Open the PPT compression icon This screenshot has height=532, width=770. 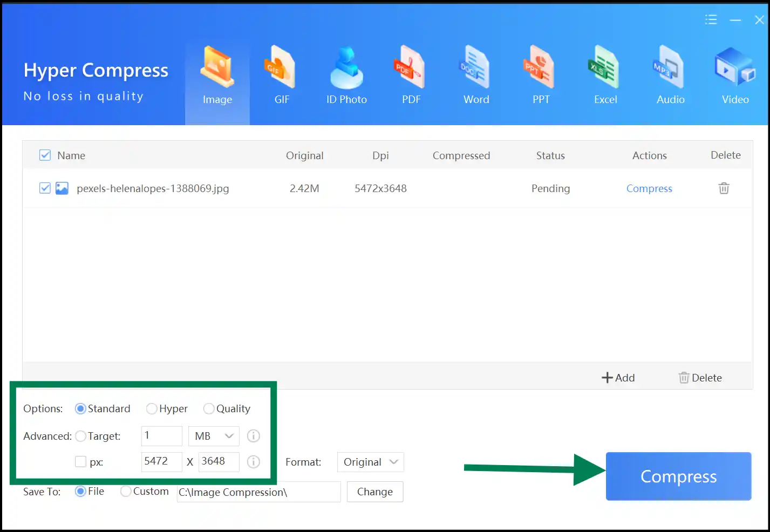[539, 67]
